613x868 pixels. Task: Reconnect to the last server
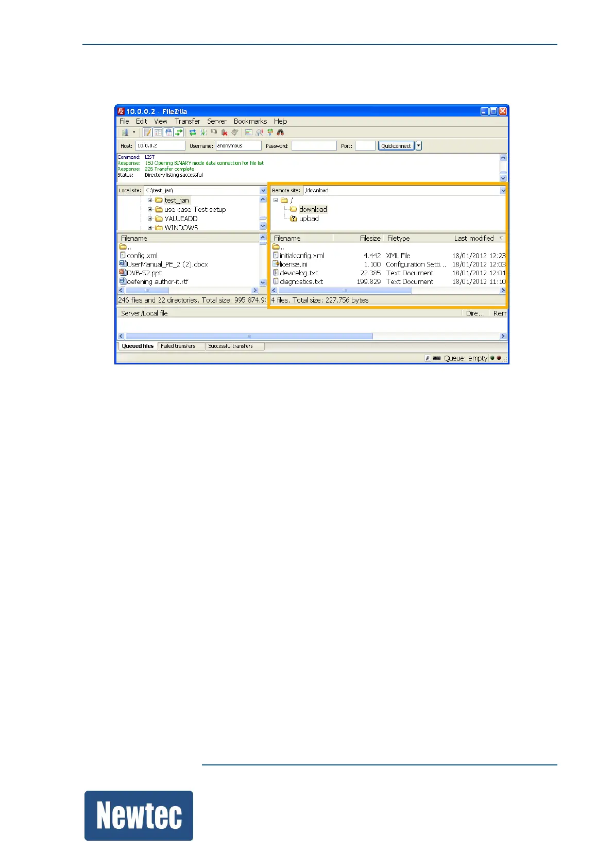[235, 132]
